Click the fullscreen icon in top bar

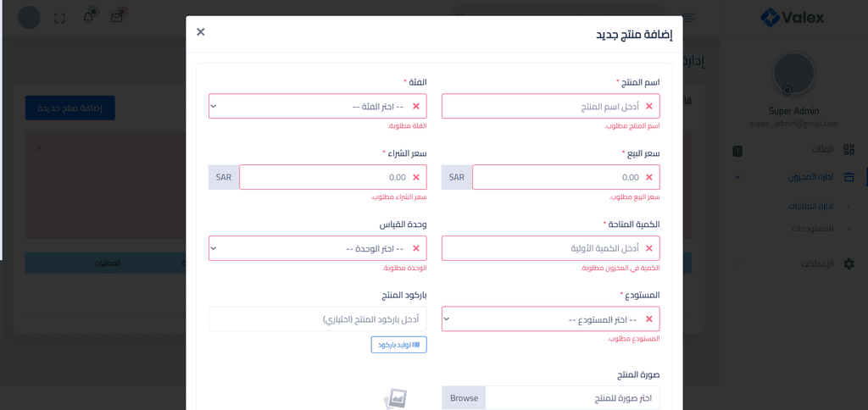click(x=59, y=17)
